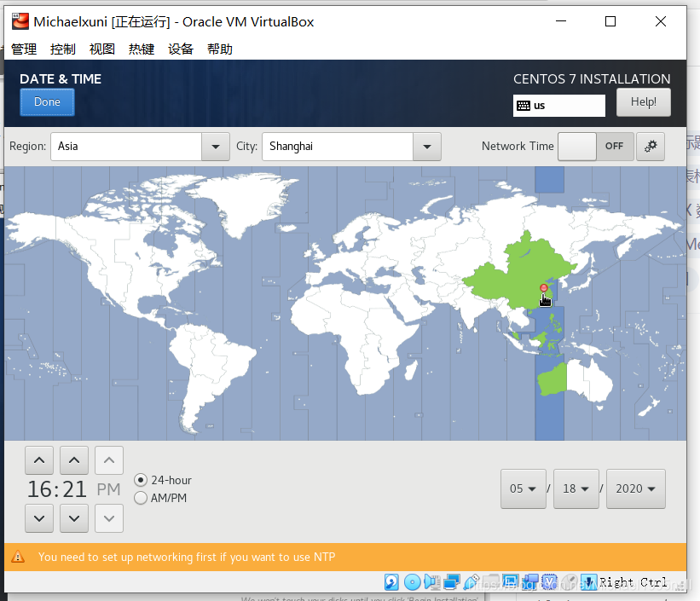Click the NTP warning triangle icon
The height and width of the screenshot is (601, 700).
18,557
